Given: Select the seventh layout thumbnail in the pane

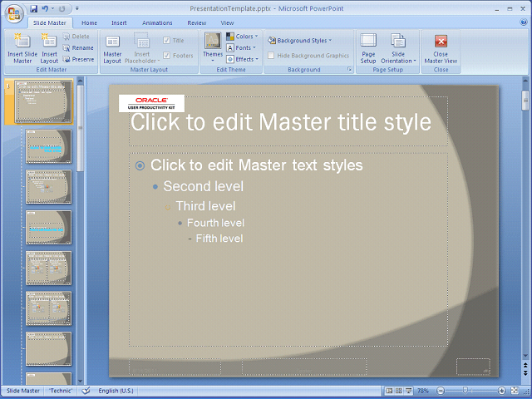Looking at the screenshot, I should pyautogui.click(x=48, y=348).
